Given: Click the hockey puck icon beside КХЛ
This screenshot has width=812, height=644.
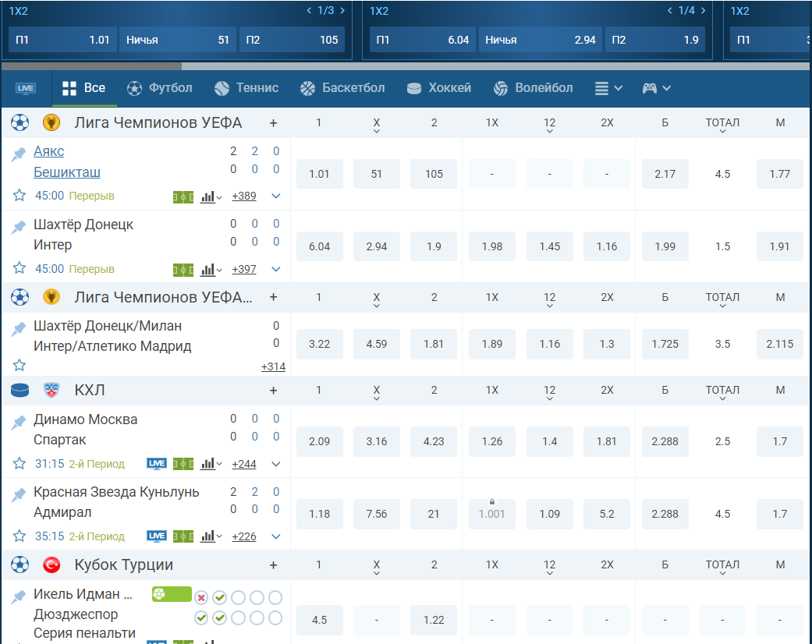Looking at the screenshot, I should pos(20,390).
